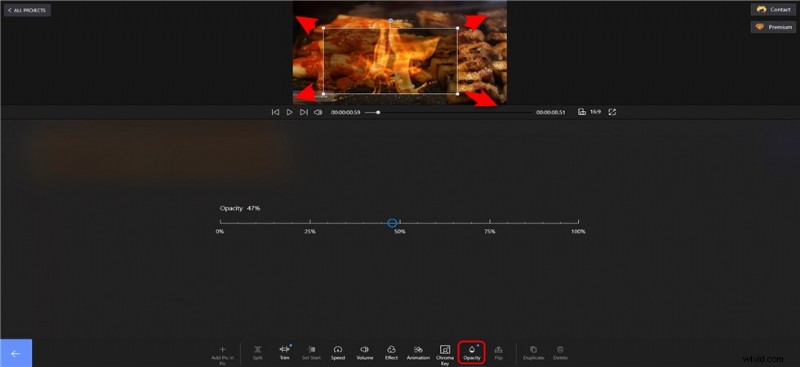This screenshot has height=367, width=800.
Task: Mute the preview speaker icon
Action: click(x=318, y=112)
